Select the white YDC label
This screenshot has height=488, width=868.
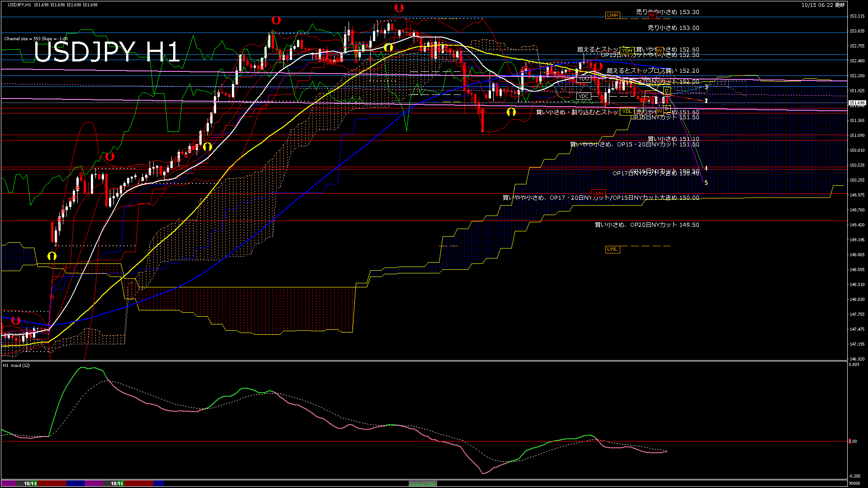click(584, 96)
